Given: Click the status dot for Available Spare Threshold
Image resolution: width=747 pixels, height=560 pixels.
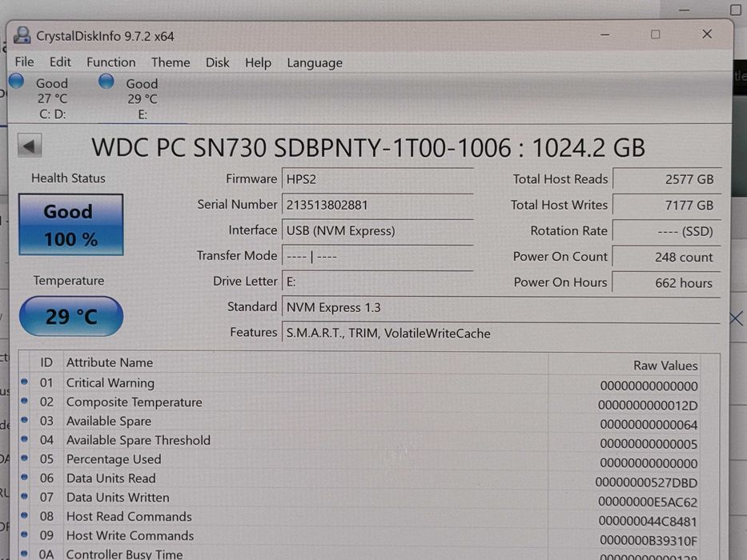Looking at the screenshot, I should pyautogui.click(x=24, y=438).
